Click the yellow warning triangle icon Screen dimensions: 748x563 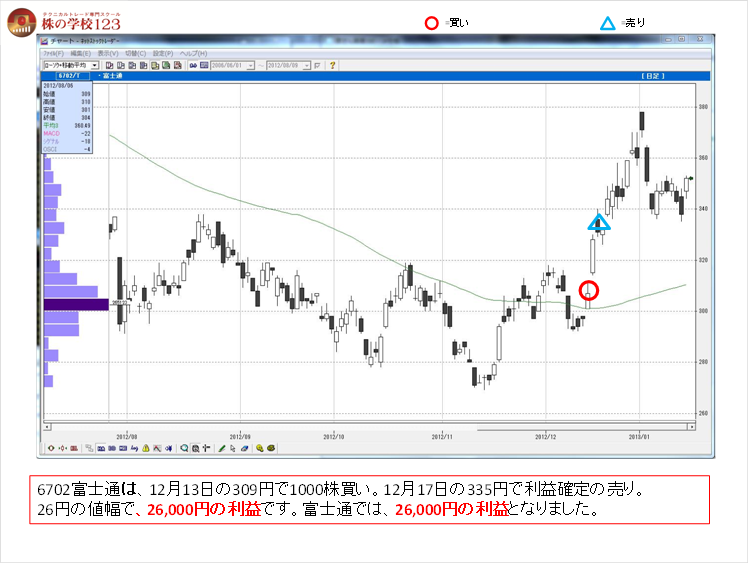click(146, 448)
